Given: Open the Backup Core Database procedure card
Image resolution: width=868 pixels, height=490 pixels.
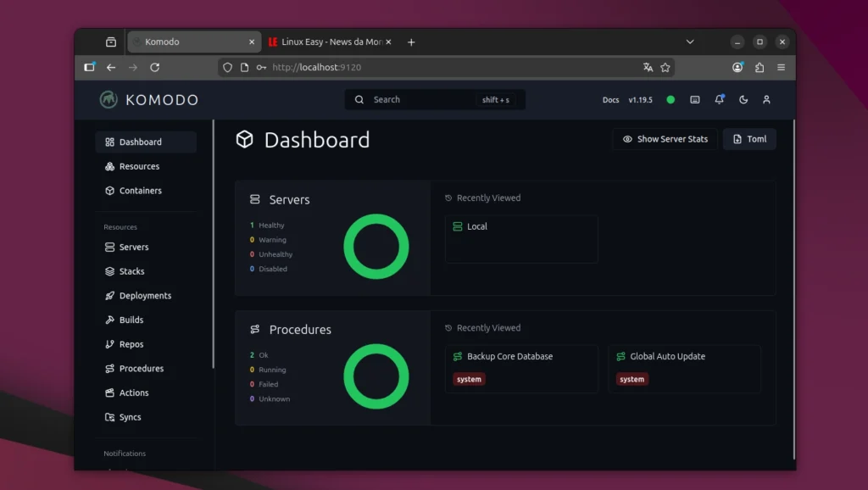Looking at the screenshot, I should click(521, 368).
